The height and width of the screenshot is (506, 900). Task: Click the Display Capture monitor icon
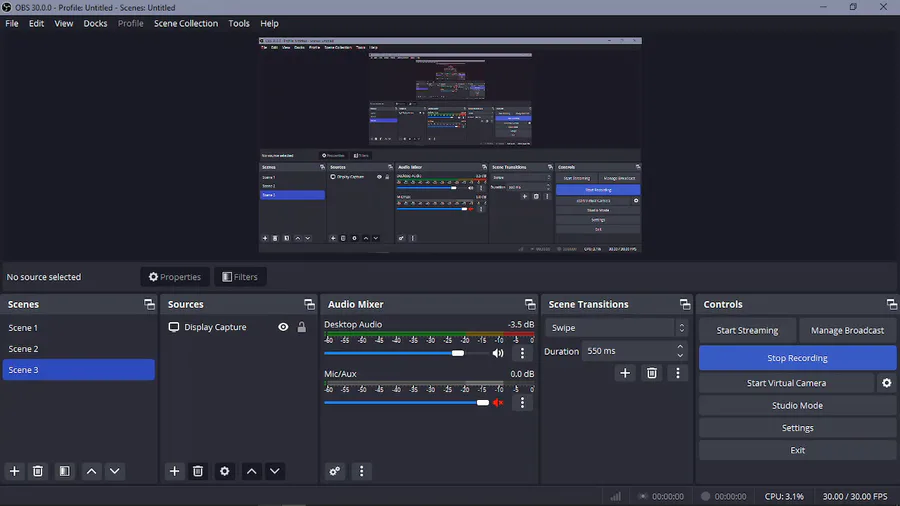pos(173,327)
